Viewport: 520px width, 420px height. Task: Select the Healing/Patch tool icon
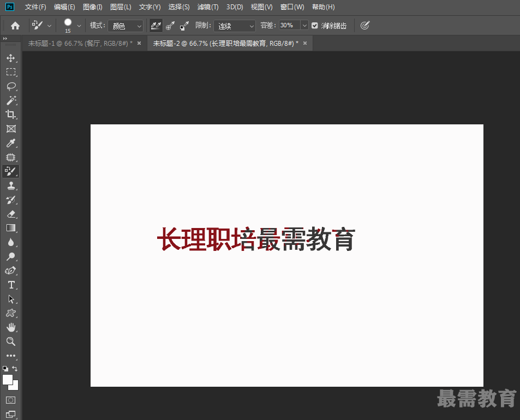pos(10,157)
